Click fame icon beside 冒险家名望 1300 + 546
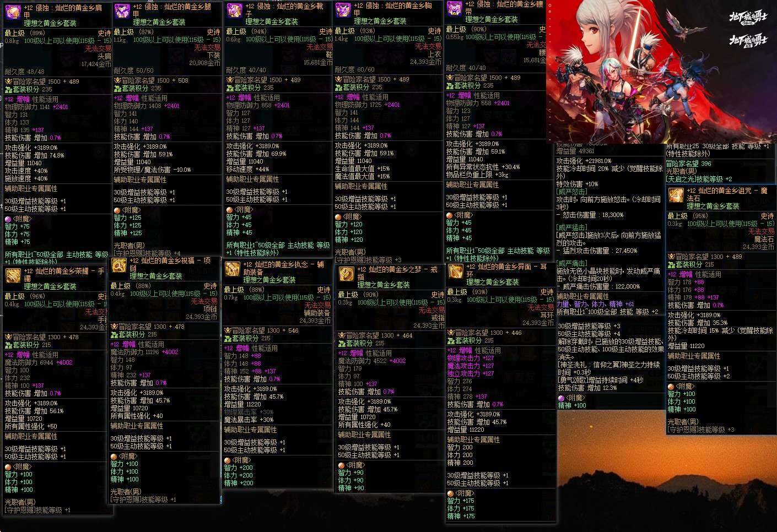Image resolution: width=777 pixels, height=532 pixels. click(228, 330)
